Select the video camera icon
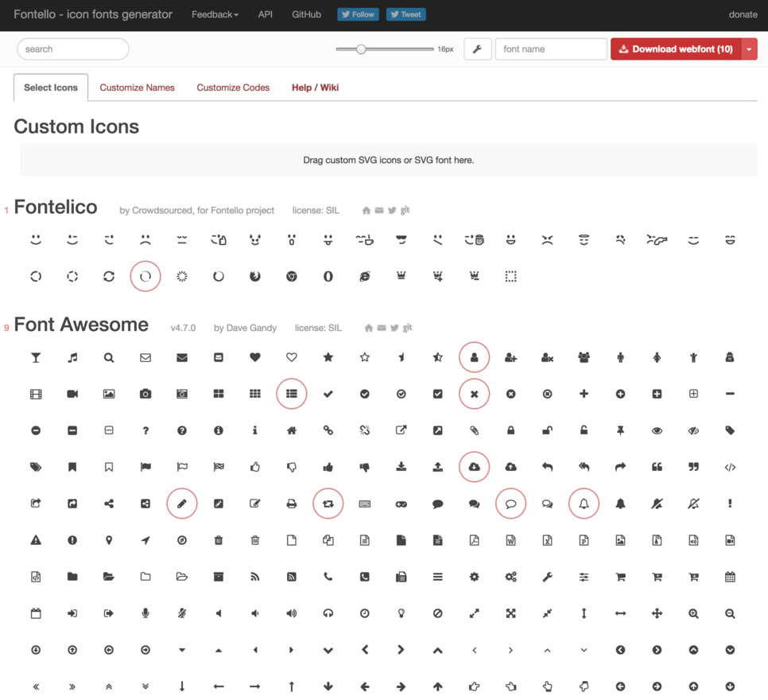 pyautogui.click(x=72, y=394)
